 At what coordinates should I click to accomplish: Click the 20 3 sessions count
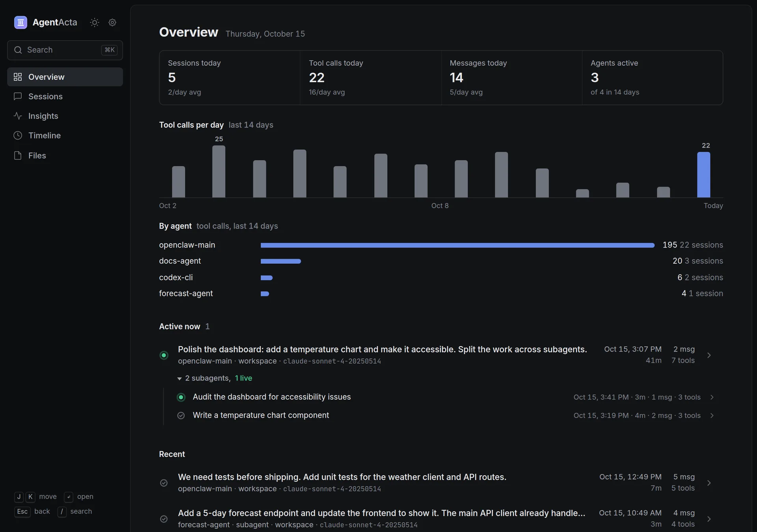pos(698,261)
